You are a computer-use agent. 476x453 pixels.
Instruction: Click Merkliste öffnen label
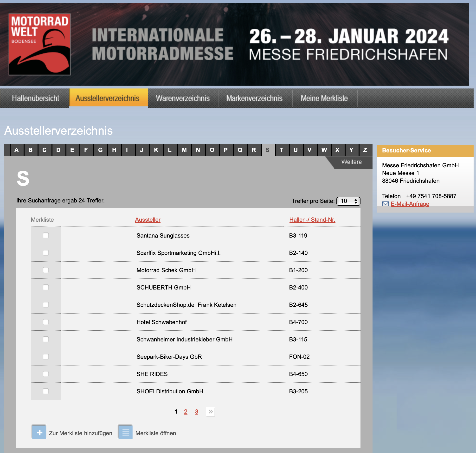(x=156, y=433)
